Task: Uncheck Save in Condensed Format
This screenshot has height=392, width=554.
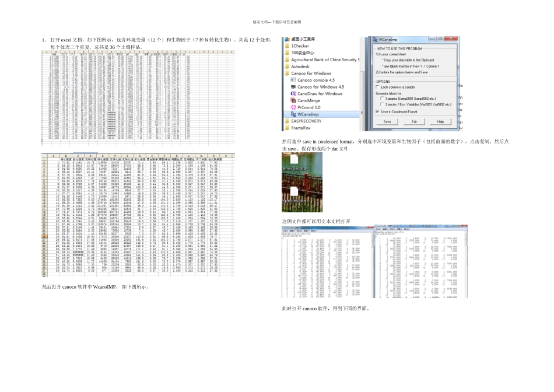Action: pos(378,111)
